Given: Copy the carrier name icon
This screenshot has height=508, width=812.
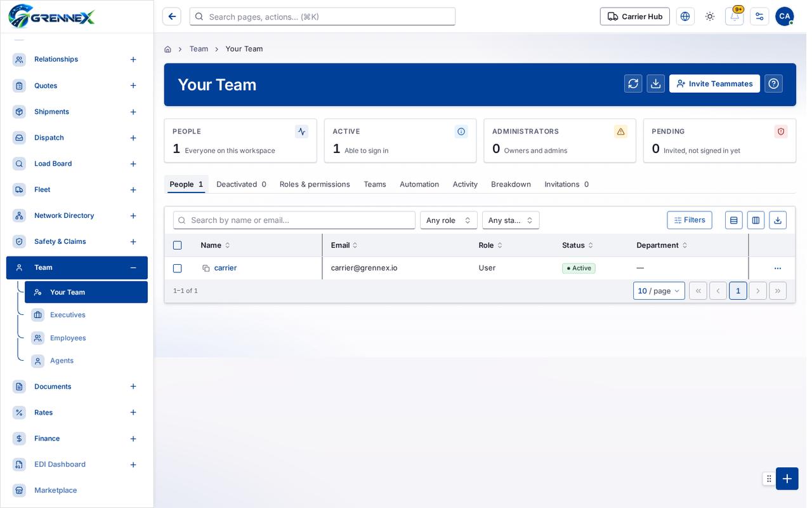Looking at the screenshot, I should click(x=206, y=268).
